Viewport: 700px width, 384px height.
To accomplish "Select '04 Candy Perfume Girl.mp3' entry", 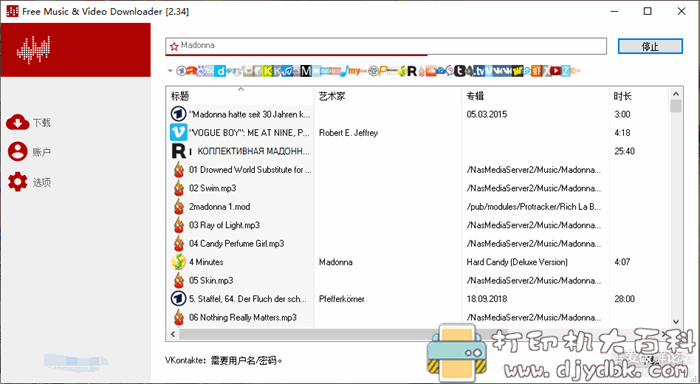I will point(236,243).
